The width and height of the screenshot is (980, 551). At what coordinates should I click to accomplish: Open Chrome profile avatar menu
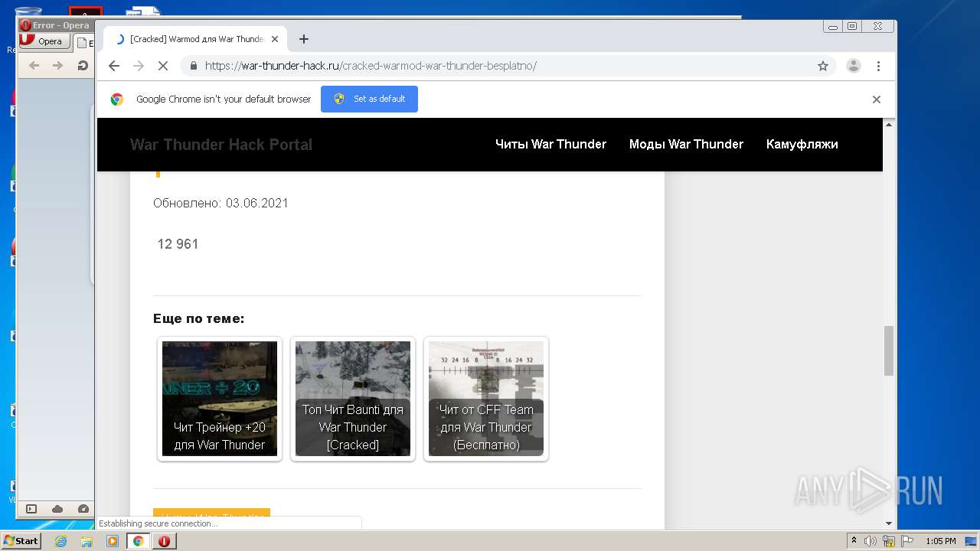click(853, 66)
